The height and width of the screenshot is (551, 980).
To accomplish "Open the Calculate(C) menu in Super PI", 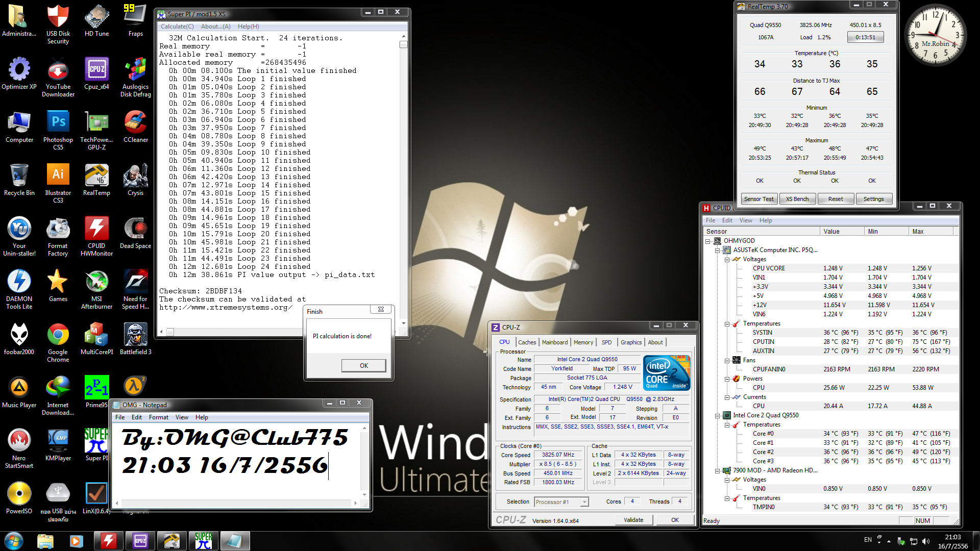I will click(177, 27).
